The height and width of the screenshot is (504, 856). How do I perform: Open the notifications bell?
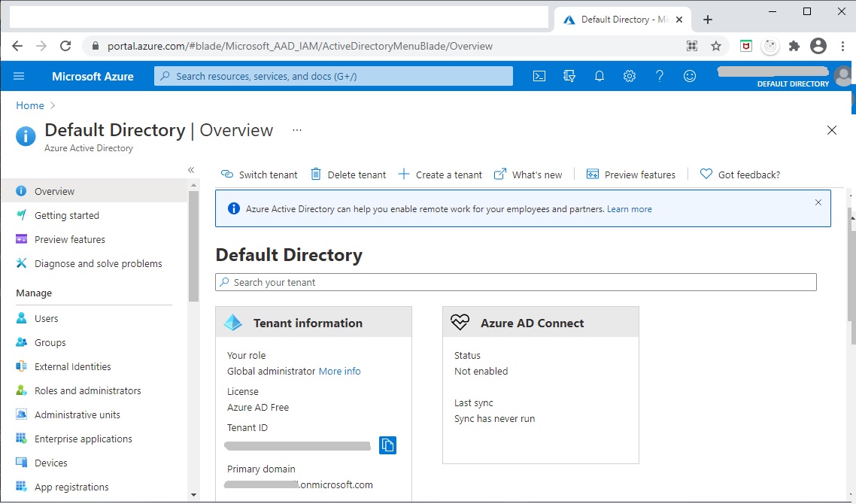click(599, 76)
